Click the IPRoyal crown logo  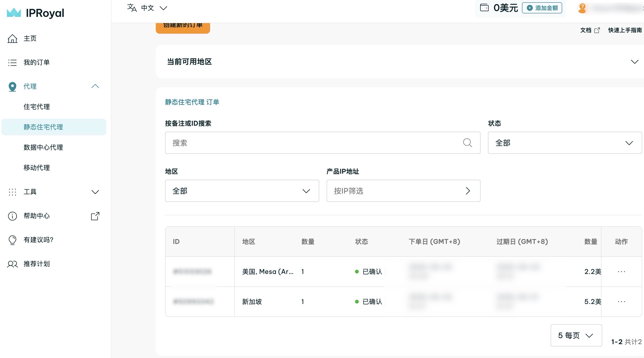pyautogui.click(x=14, y=12)
